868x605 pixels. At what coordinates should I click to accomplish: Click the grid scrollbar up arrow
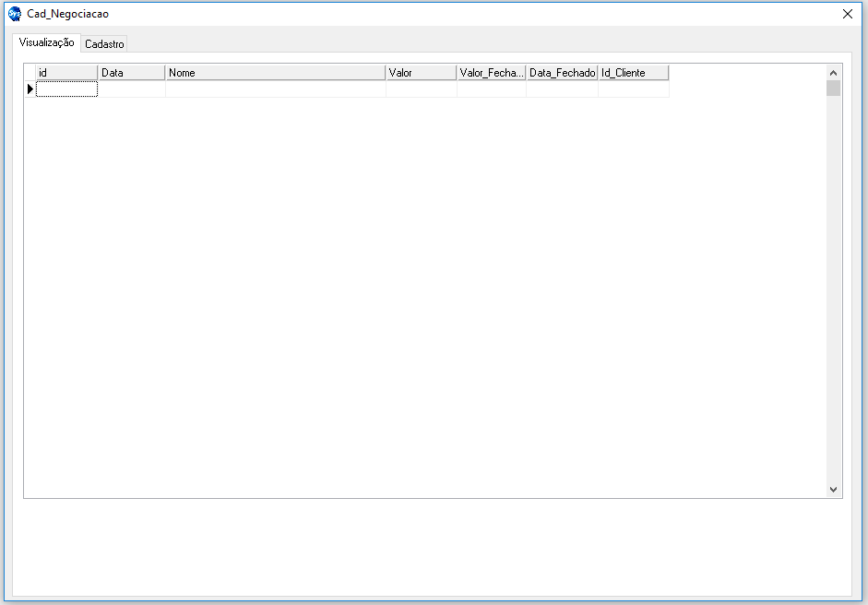[833, 73]
